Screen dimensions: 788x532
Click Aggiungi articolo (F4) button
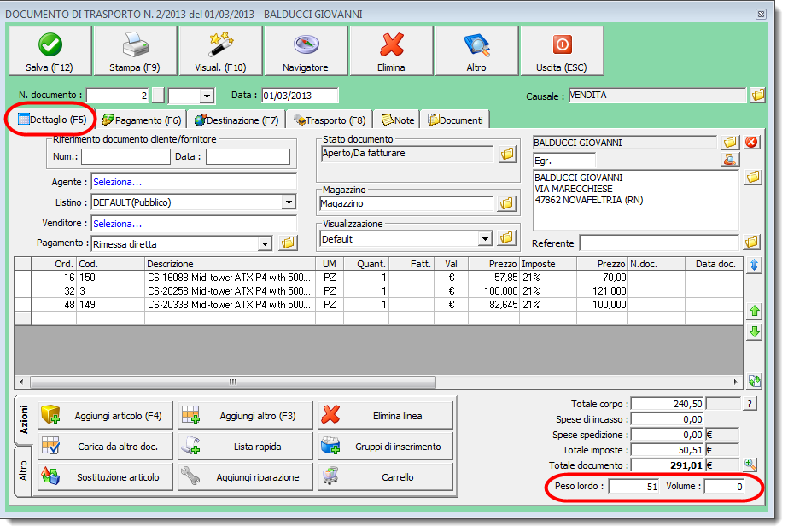[x=106, y=416]
